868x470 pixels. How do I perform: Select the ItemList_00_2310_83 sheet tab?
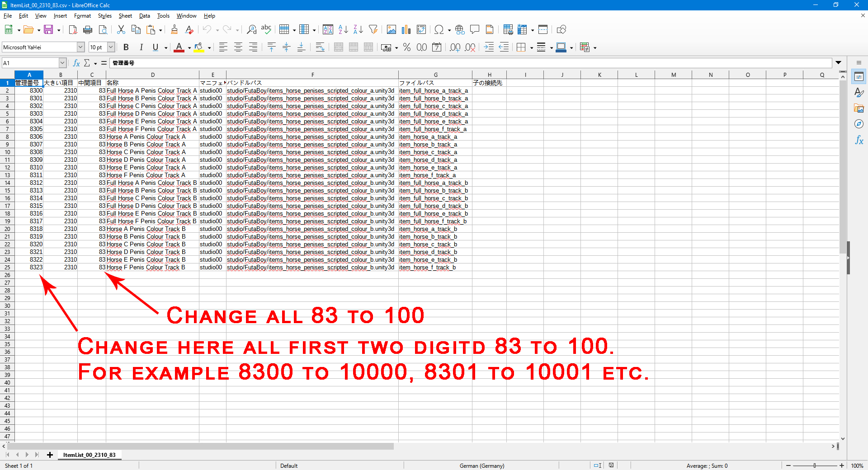coord(89,455)
